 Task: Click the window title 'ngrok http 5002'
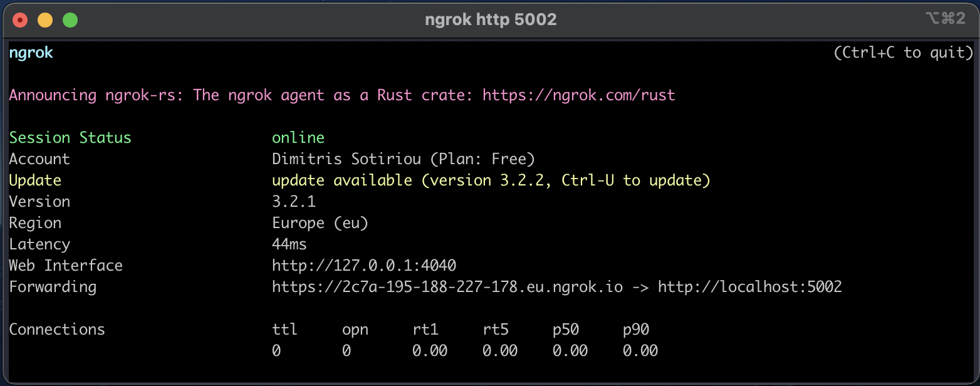tap(491, 20)
